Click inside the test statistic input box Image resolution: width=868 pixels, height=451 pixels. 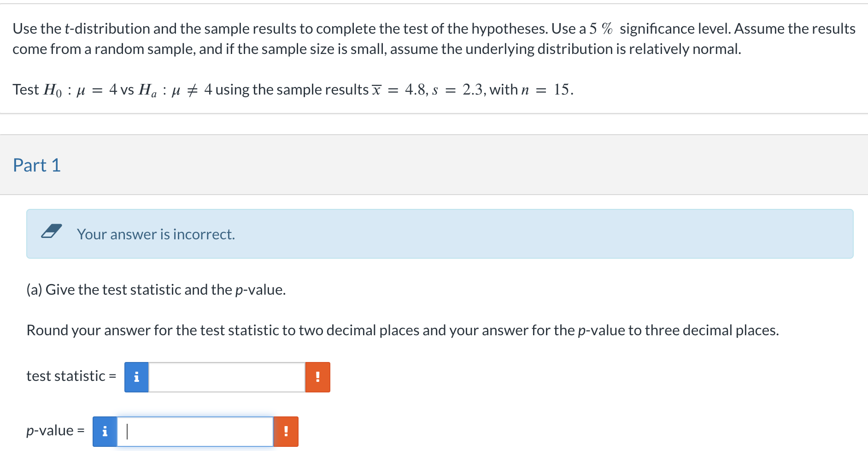click(x=228, y=377)
